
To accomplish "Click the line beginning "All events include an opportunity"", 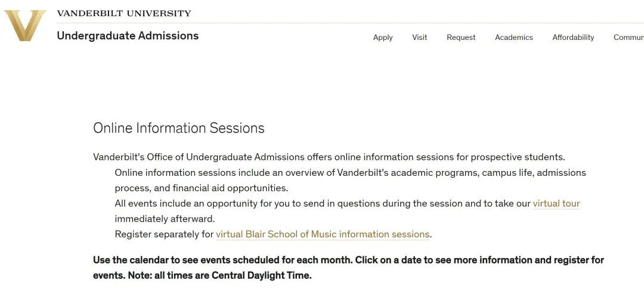I will click(322, 204).
